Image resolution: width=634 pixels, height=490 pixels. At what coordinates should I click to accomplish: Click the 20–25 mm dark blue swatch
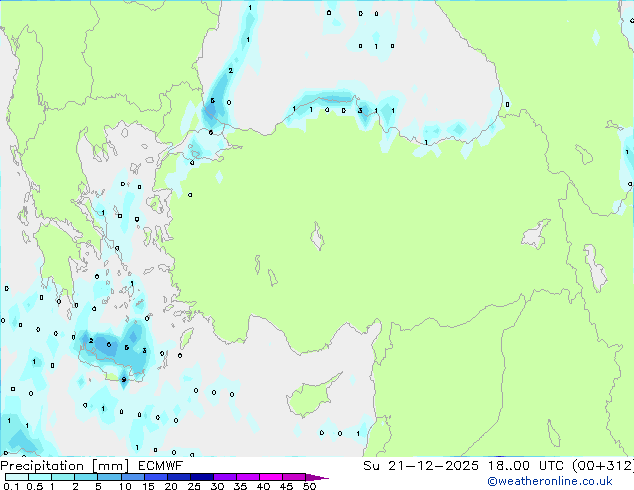179,477
